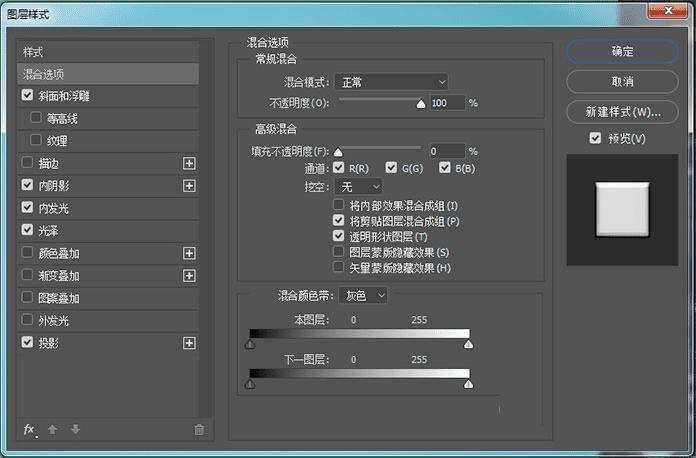696x458 pixels.
Task: Click the 确定 button
Action: (x=622, y=51)
